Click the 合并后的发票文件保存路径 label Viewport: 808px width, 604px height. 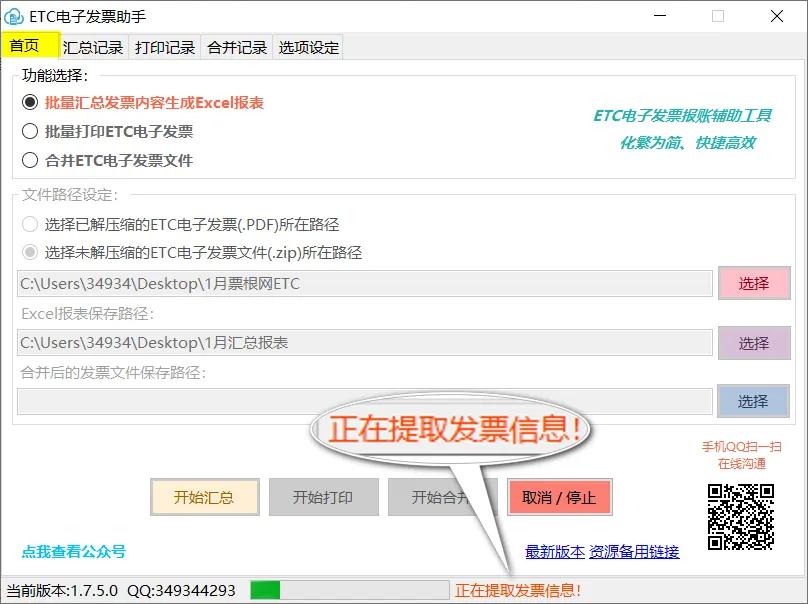click(x=113, y=373)
